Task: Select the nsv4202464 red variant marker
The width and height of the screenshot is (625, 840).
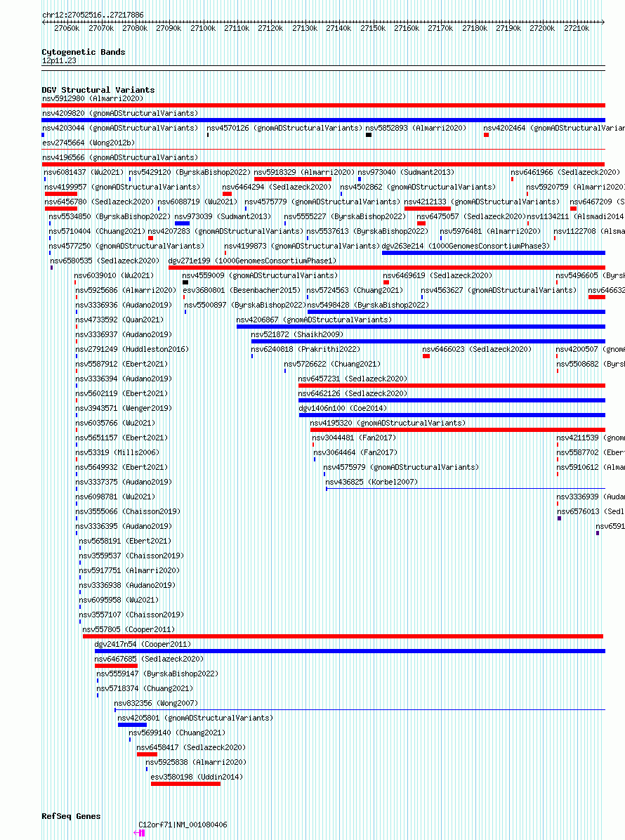Action: [x=486, y=135]
